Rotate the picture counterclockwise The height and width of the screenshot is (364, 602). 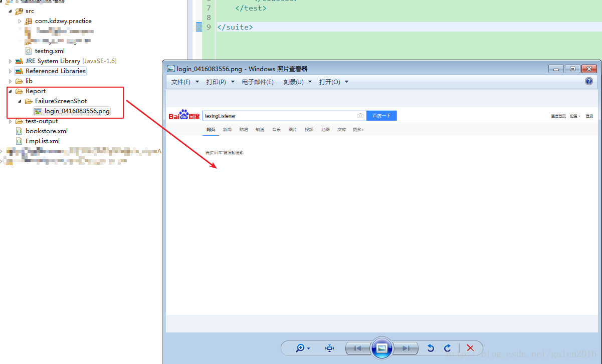coord(431,348)
